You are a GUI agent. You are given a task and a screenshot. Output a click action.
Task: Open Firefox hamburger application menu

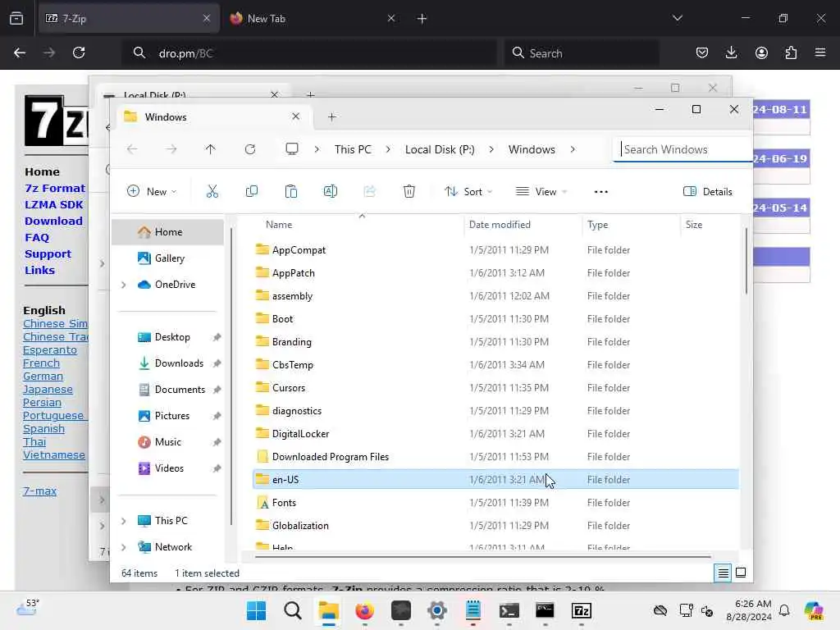click(x=820, y=52)
